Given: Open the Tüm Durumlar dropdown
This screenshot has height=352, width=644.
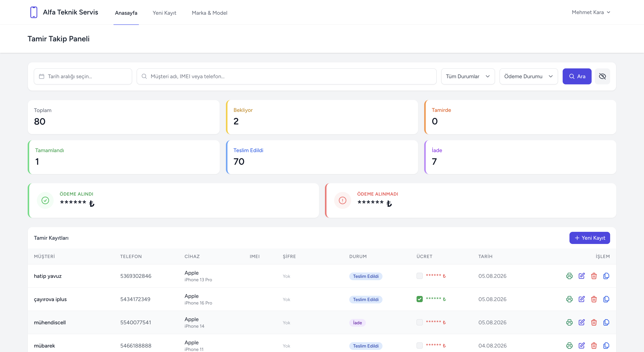Looking at the screenshot, I should click(468, 76).
